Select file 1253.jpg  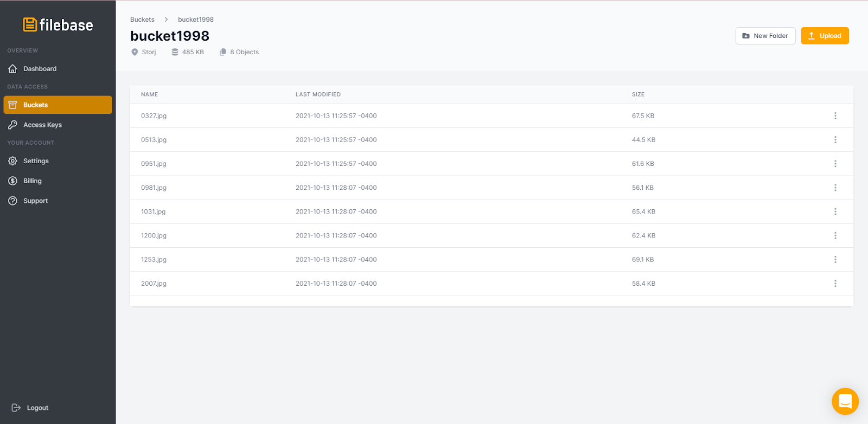[x=154, y=260]
